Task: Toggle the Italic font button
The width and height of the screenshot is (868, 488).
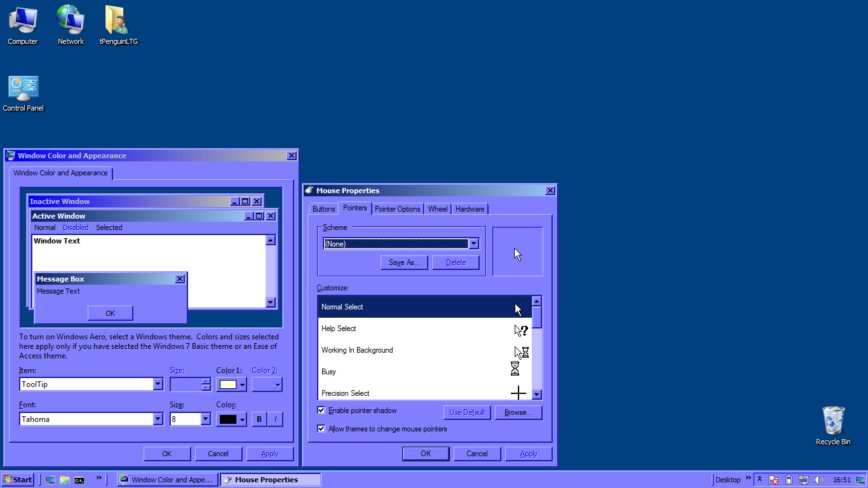Action: [275, 419]
